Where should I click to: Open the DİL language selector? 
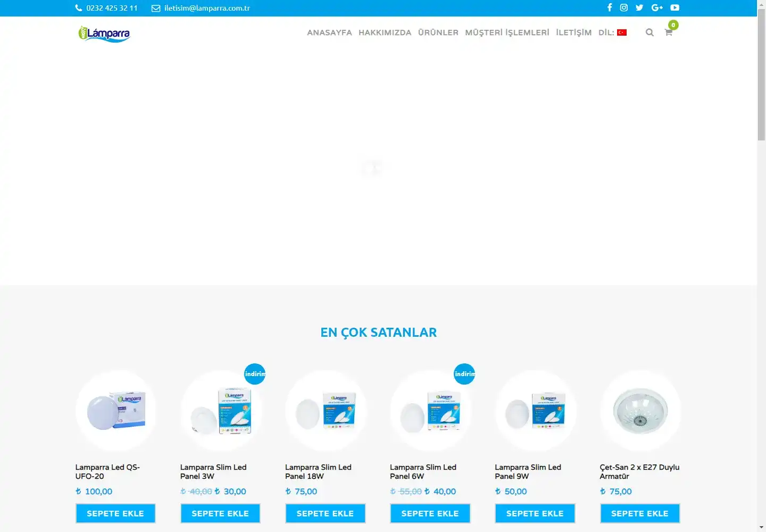612,32
